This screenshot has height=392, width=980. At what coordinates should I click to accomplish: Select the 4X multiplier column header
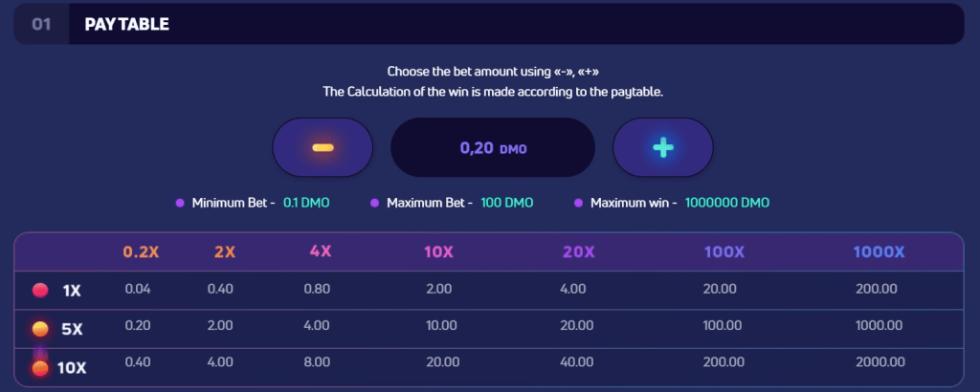point(320,252)
